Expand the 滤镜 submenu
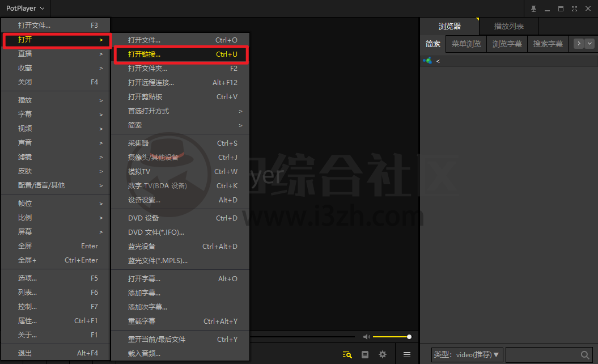 [x=56, y=157]
